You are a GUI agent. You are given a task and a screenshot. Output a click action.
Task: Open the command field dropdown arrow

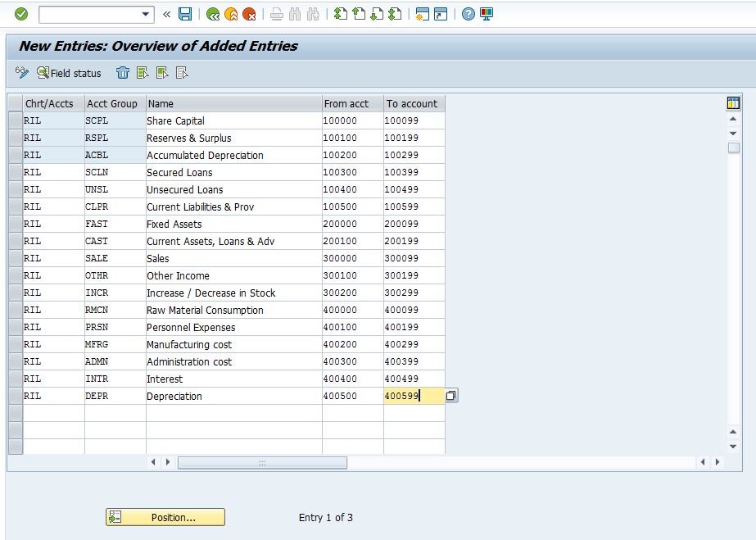point(145,15)
